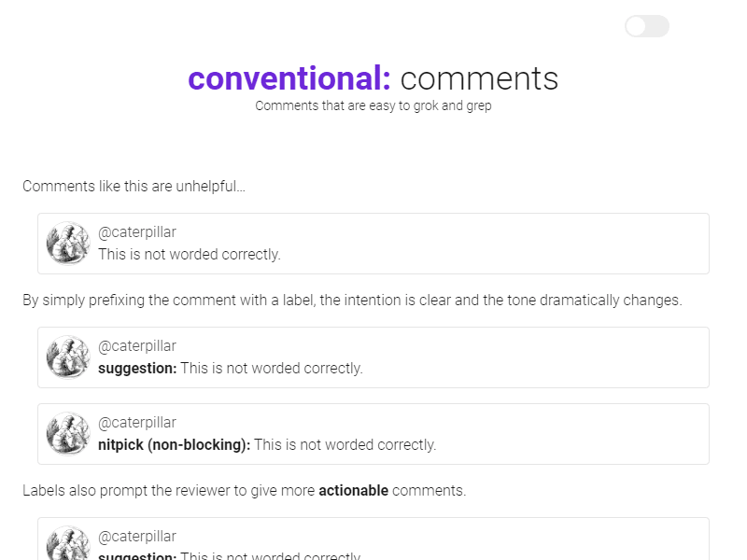This screenshot has width=747, height=560.
Task: Click @caterpillar in the bottom cut-off comment
Action: (x=137, y=537)
